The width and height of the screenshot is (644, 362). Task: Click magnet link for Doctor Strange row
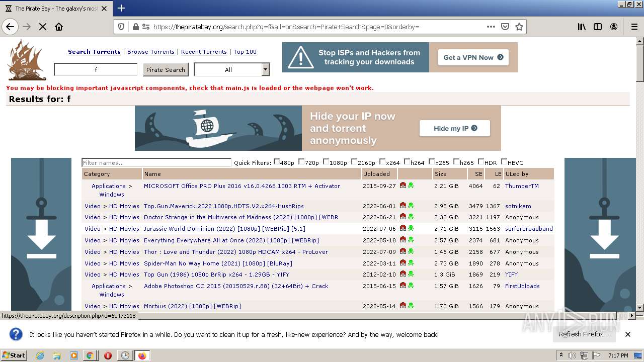pyautogui.click(x=403, y=217)
